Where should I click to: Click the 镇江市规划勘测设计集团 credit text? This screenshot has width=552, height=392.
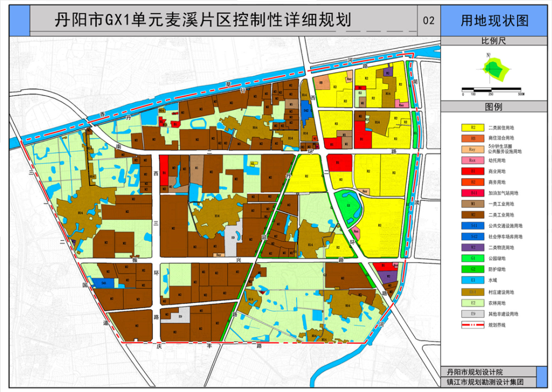(x=485, y=382)
